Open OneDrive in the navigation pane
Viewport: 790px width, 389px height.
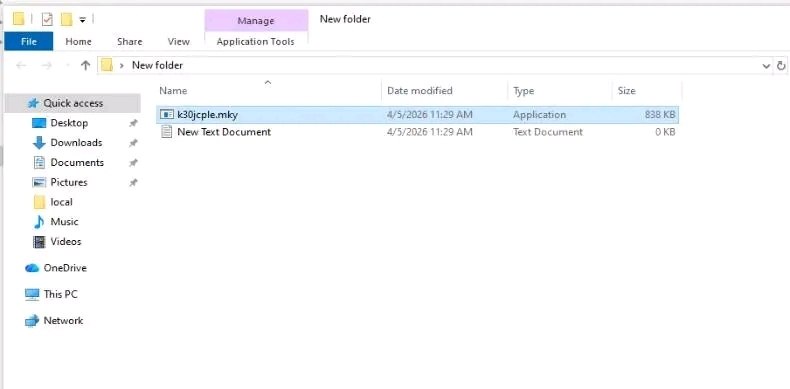click(x=65, y=268)
